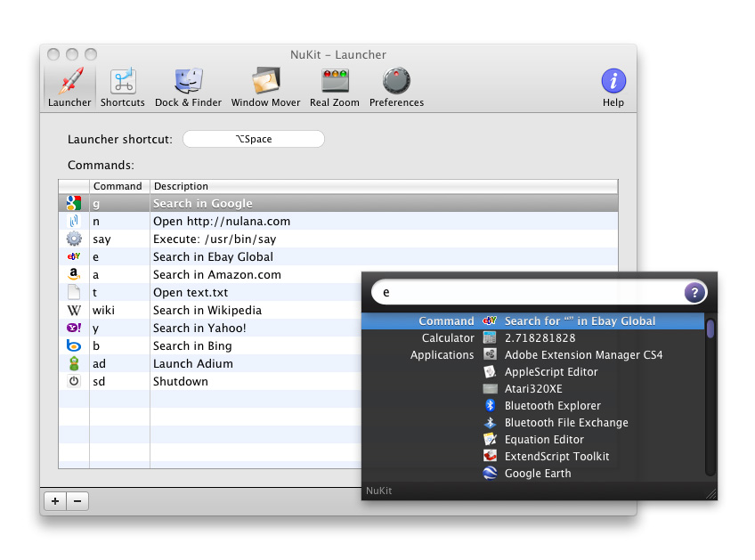The height and width of the screenshot is (560, 755).
Task: Click the Bluetooth File Exchange icon
Action: (490, 422)
